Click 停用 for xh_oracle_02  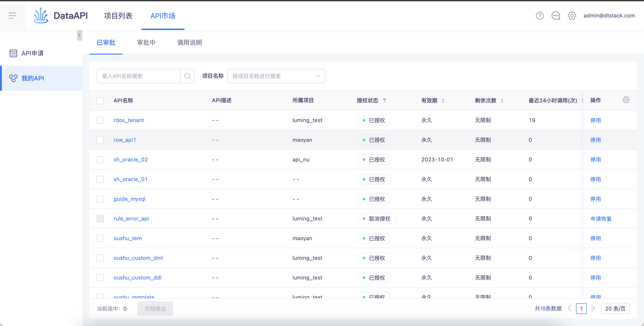(x=595, y=160)
